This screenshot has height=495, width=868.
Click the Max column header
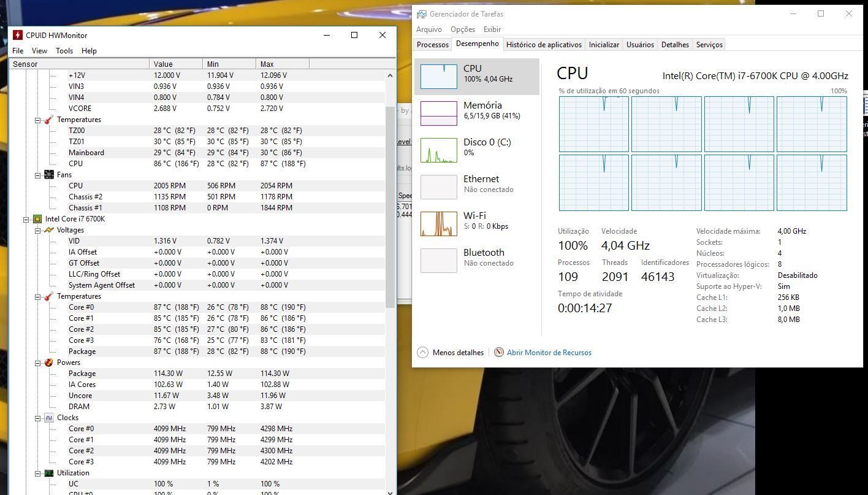[283, 64]
